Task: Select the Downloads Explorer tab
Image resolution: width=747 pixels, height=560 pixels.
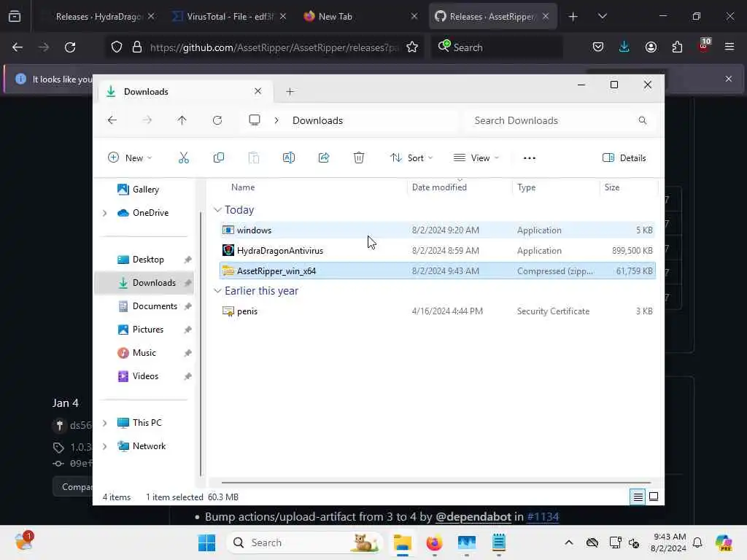Action: click(186, 91)
